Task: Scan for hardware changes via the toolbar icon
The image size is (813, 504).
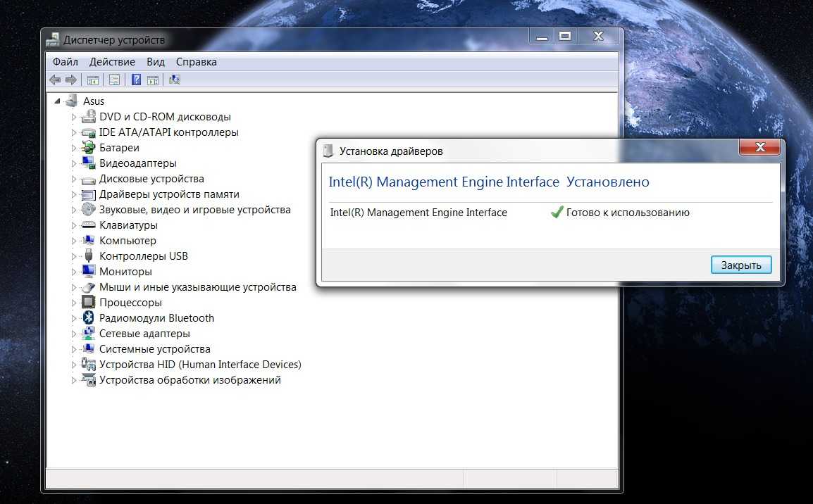Action: point(175,80)
